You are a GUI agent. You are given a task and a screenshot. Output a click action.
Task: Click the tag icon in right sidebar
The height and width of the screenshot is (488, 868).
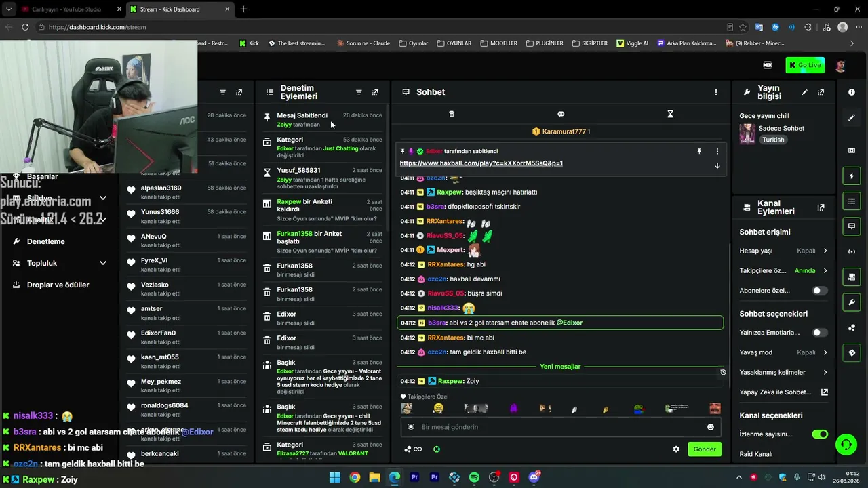pos(852,352)
